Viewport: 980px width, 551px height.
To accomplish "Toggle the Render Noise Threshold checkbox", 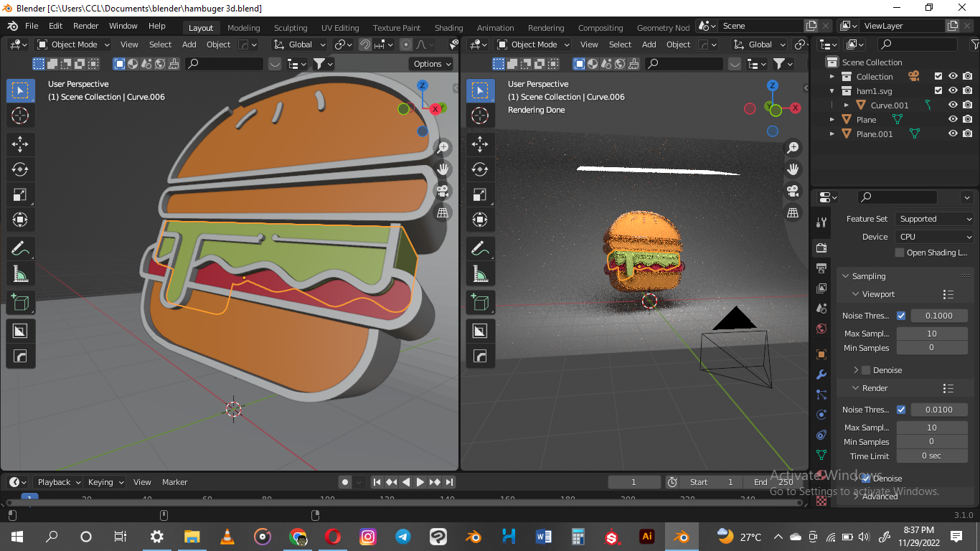I will (901, 410).
